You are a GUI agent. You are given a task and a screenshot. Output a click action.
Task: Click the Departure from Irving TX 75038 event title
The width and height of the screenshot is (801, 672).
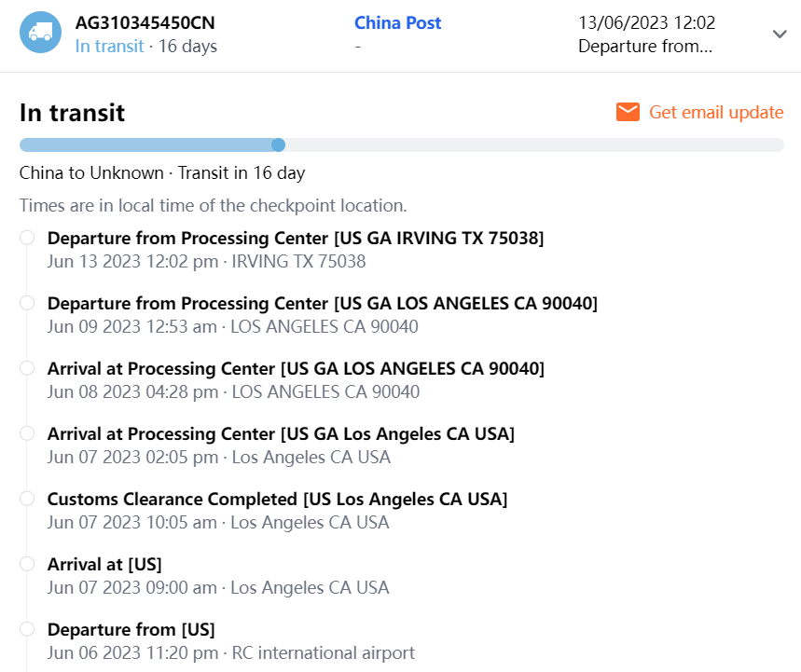[x=296, y=239]
